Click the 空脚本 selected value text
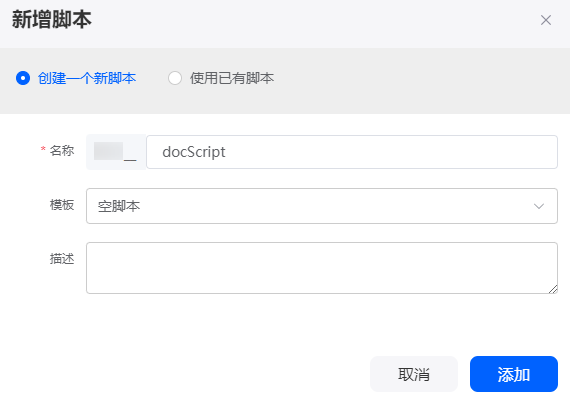Screen dimensions: 570x395 [119, 206]
